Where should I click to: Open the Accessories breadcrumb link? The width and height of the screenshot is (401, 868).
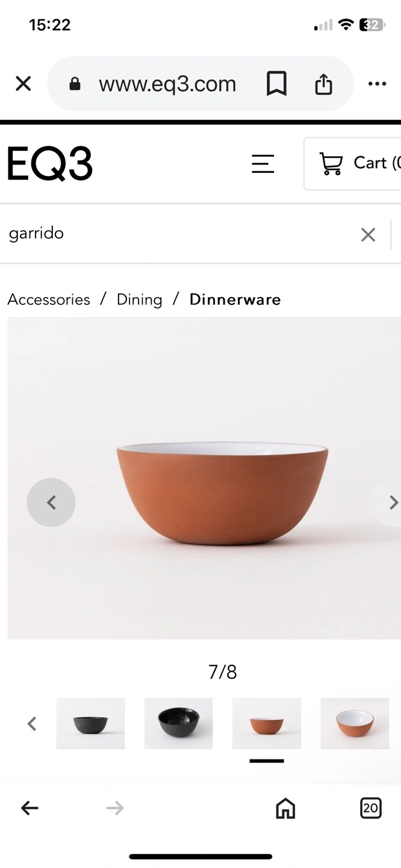49,300
